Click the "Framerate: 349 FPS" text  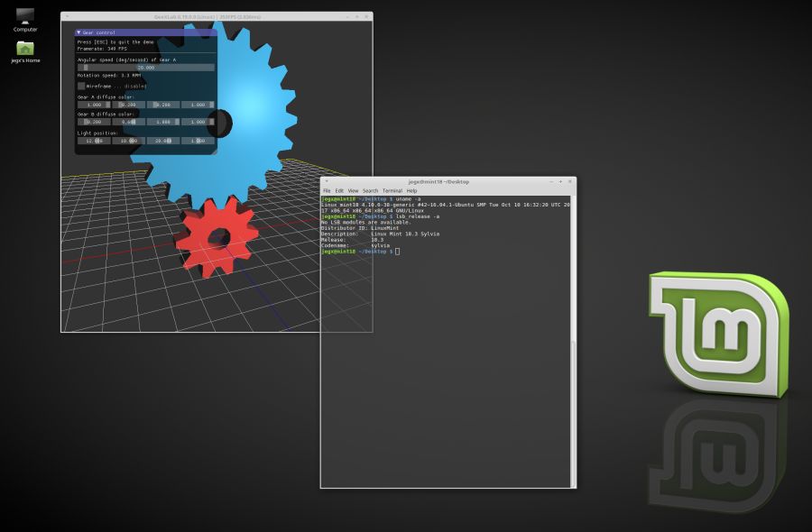102,49
